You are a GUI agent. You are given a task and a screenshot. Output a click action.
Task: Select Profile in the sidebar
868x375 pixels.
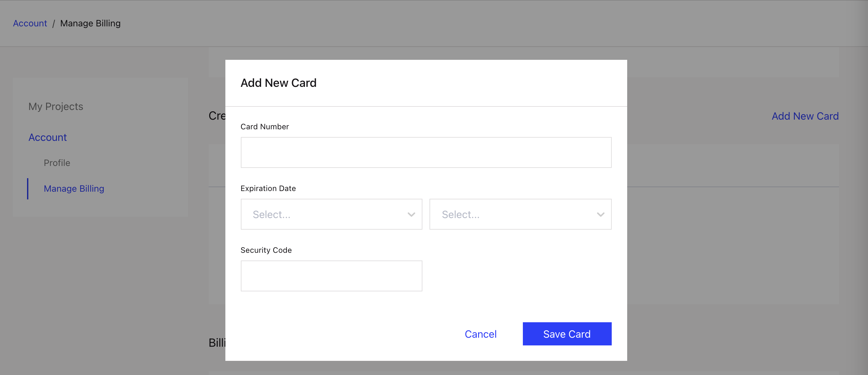tap(57, 163)
